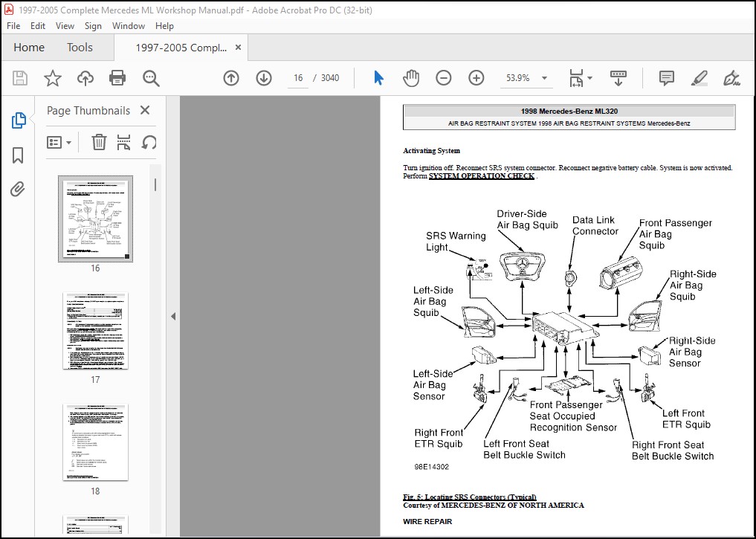Click the page number field showing 16

(298, 78)
